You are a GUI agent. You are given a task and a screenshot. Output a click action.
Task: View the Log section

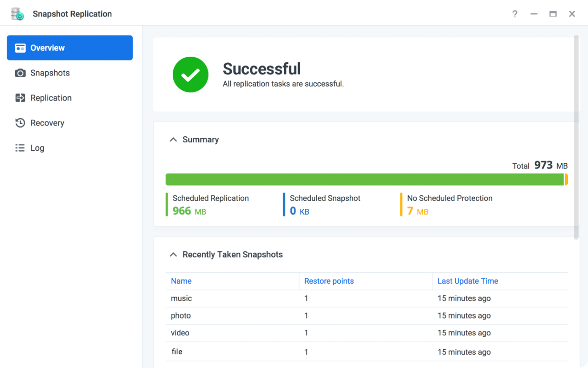click(38, 148)
